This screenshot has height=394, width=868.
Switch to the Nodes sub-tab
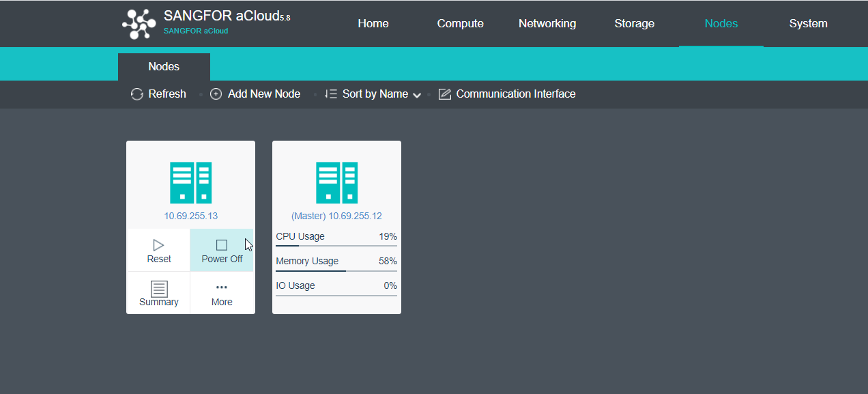[x=164, y=67]
